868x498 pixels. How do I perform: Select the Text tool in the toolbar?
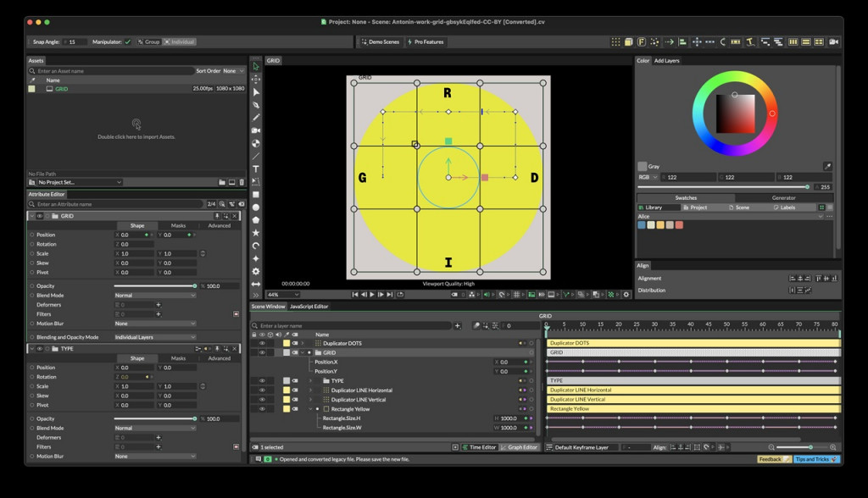click(x=256, y=169)
